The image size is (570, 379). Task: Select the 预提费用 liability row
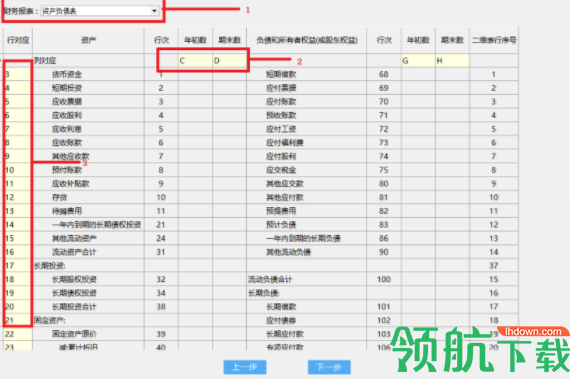click(x=281, y=211)
